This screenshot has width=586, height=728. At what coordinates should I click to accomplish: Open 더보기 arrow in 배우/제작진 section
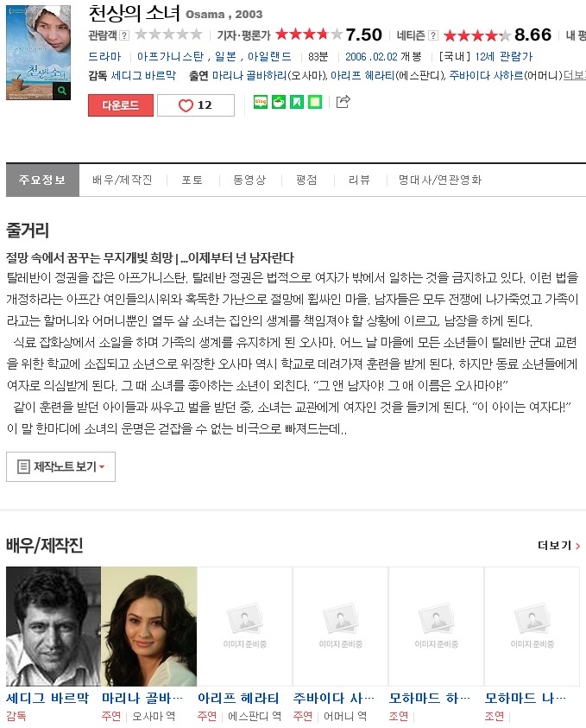point(558,545)
